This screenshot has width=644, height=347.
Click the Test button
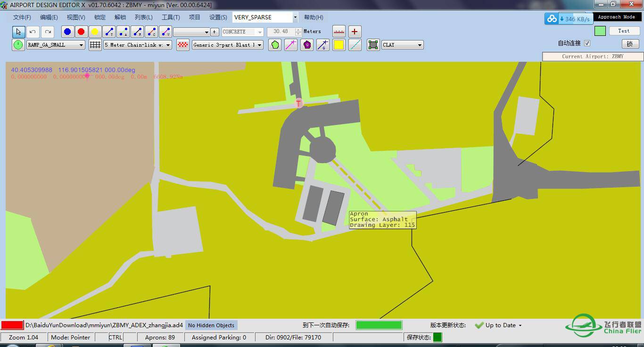(x=624, y=31)
